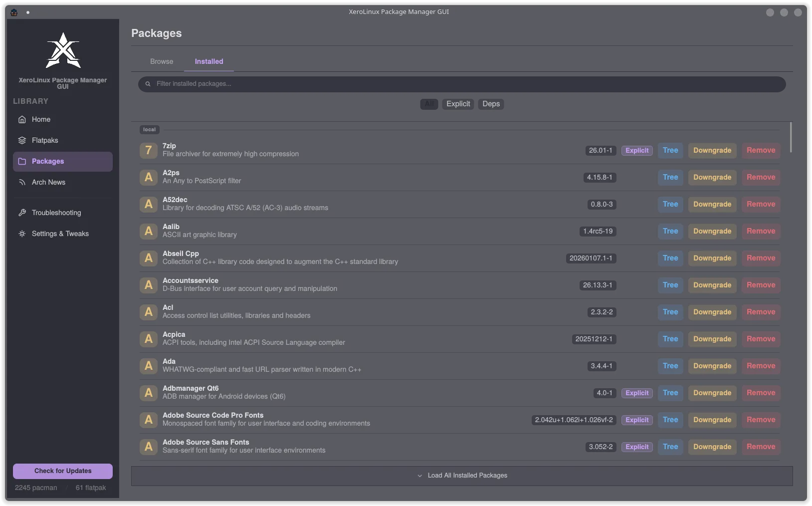Click the Filter installed packages field
The image size is (812, 506).
[462, 84]
